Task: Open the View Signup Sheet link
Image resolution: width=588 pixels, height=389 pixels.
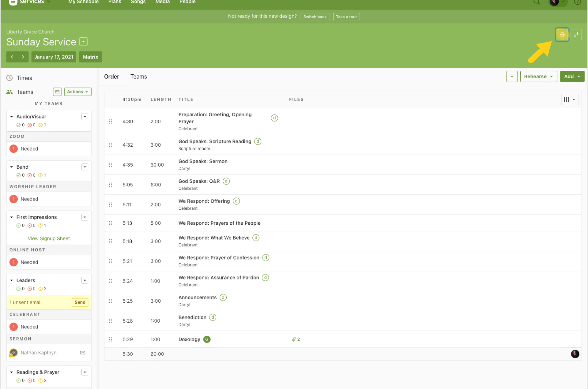Action: click(x=49, y=238)
